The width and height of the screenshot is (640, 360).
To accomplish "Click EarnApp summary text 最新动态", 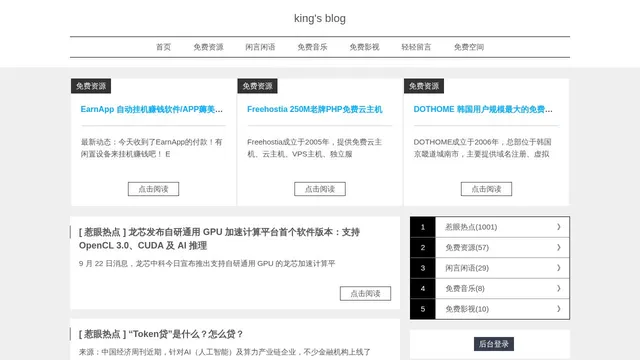I will [x=151, y=148].
